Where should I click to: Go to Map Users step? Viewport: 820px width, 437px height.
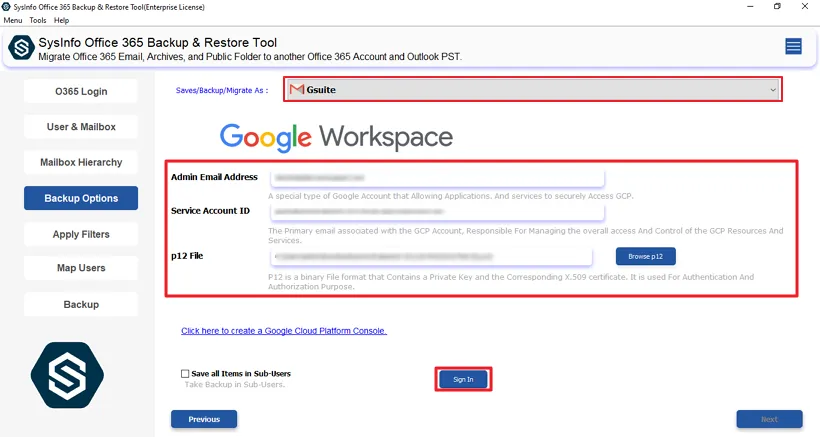[81, 268]
